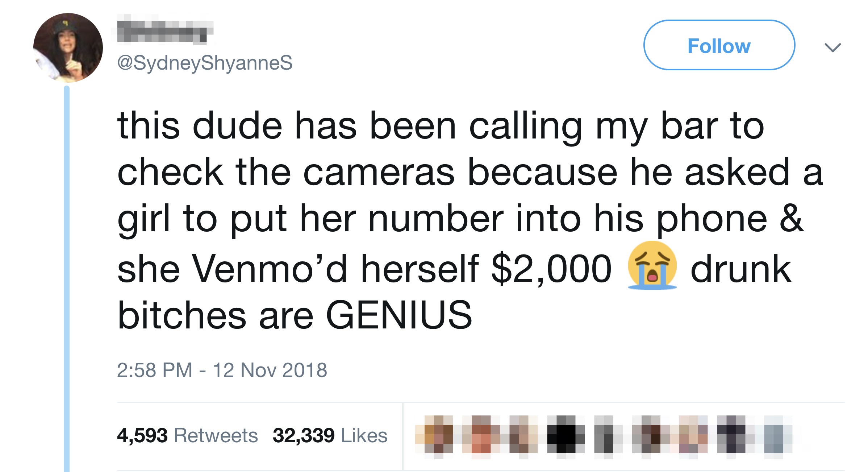View the 32,339 Likes list
The image size is (868, 472).
click(x=330, y=435)
